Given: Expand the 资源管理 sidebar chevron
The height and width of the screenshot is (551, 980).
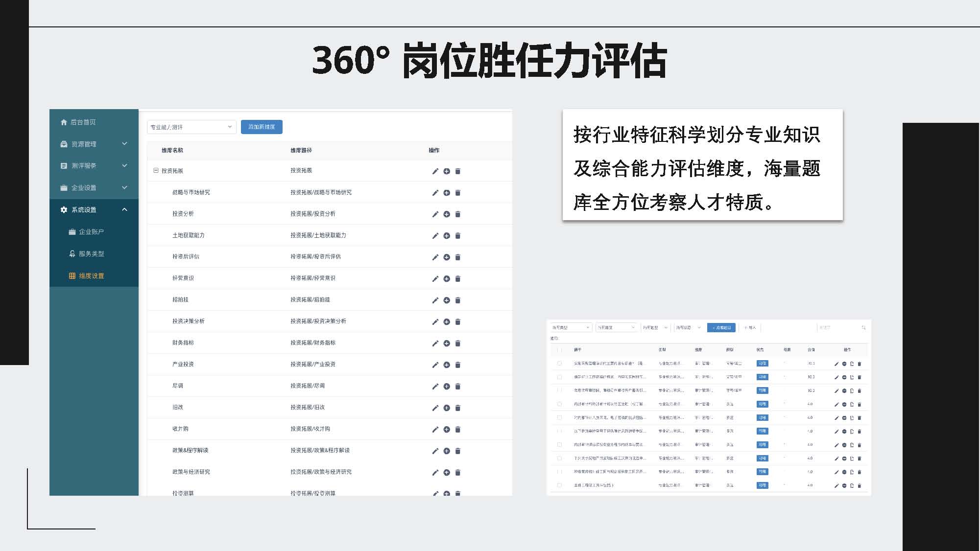Looking at the screenshot, I should [124, 144].
